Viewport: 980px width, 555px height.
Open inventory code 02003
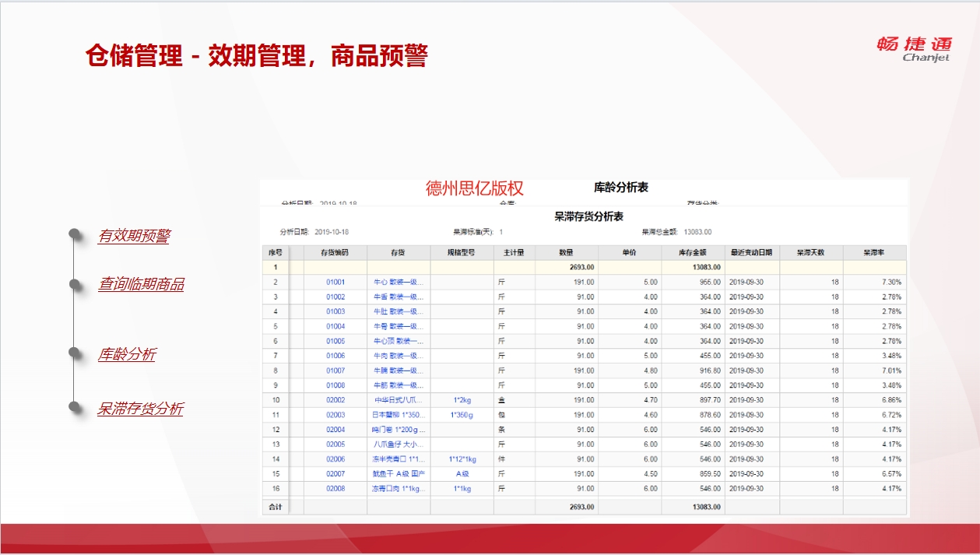335,415
